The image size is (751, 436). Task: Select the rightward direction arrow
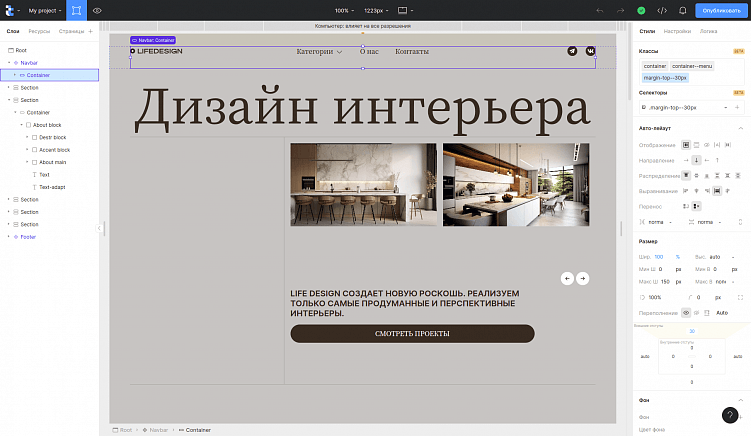(686, 160)
